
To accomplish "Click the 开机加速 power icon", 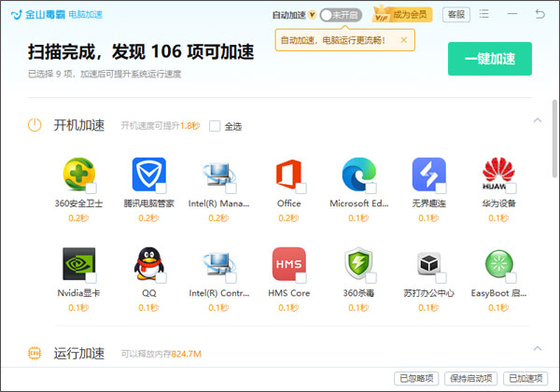I will [35, 125].
